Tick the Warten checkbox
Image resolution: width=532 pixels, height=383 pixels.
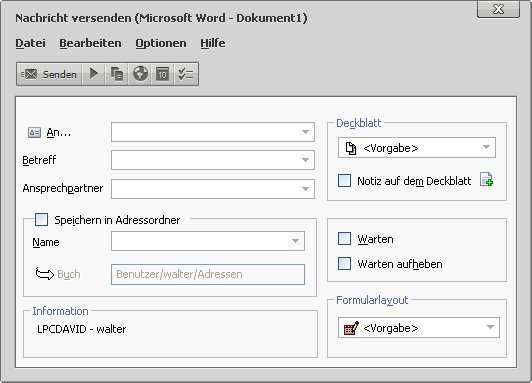click(x=344, y=238)
